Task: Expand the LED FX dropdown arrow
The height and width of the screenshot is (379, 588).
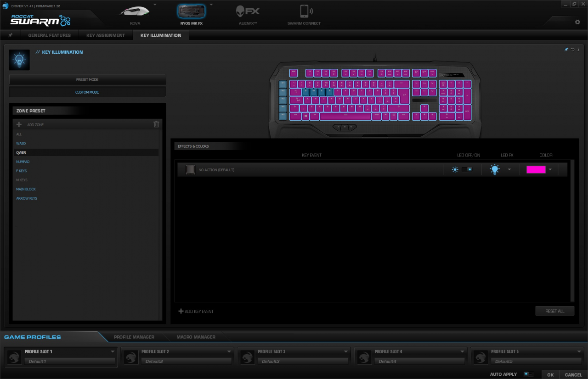Action: [509, 170]
